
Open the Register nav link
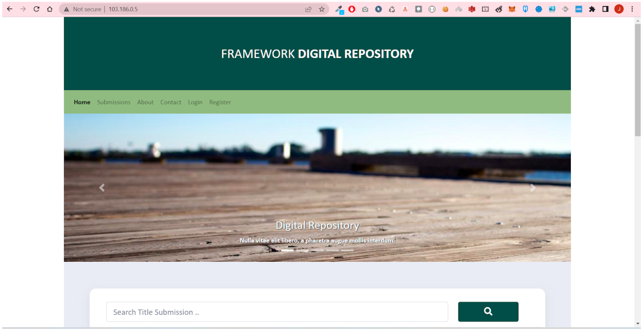tap(220, 102)
